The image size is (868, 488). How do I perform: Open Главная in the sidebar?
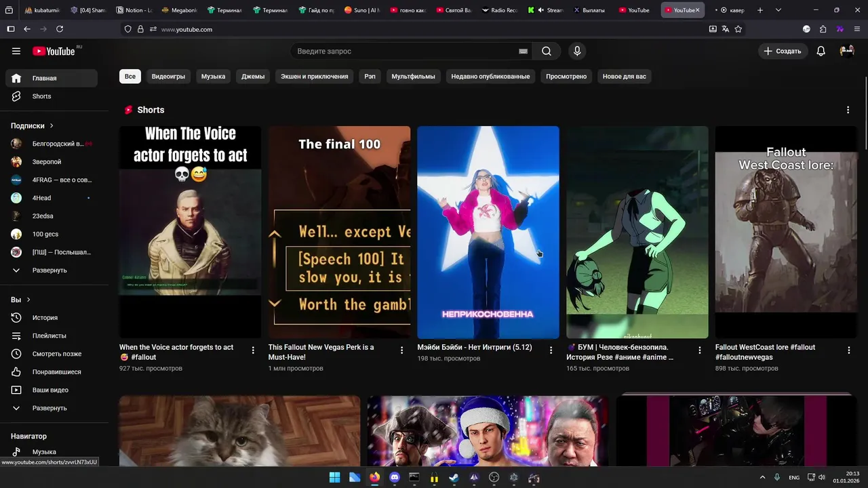[52, 78]
